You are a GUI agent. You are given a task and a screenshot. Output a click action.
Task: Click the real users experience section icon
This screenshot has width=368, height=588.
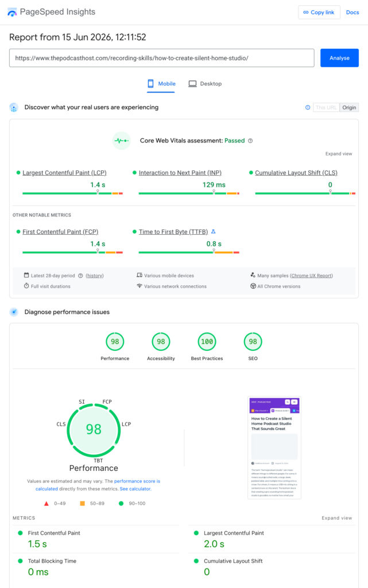(14, 107)
